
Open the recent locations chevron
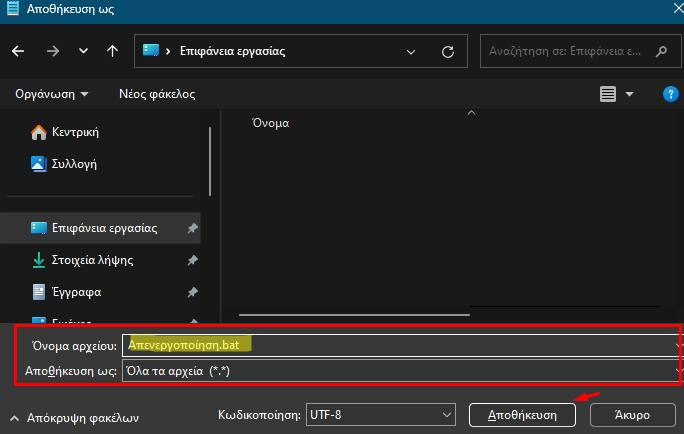pyautogui.click(x=82, y=51)
